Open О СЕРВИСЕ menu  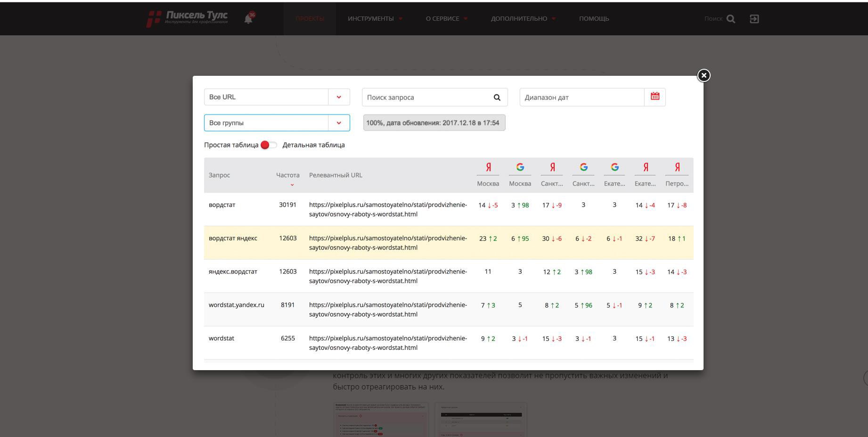447,18
